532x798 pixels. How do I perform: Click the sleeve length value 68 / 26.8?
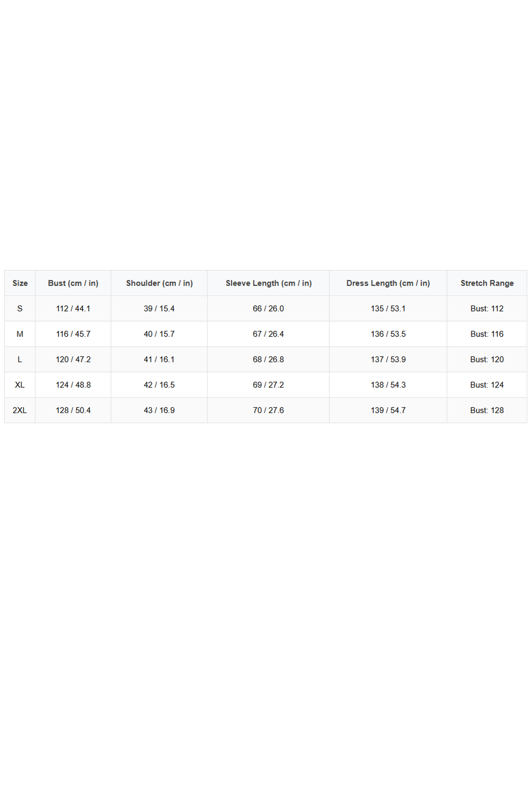[268, 359]
